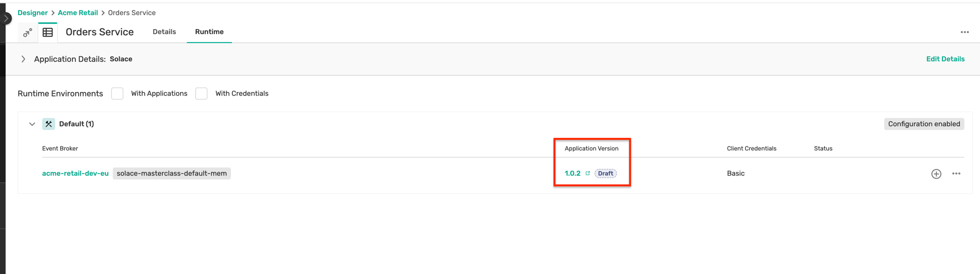
Task: Open more actions for acme-retail-dev-eu row
Action: coord(956,174)
